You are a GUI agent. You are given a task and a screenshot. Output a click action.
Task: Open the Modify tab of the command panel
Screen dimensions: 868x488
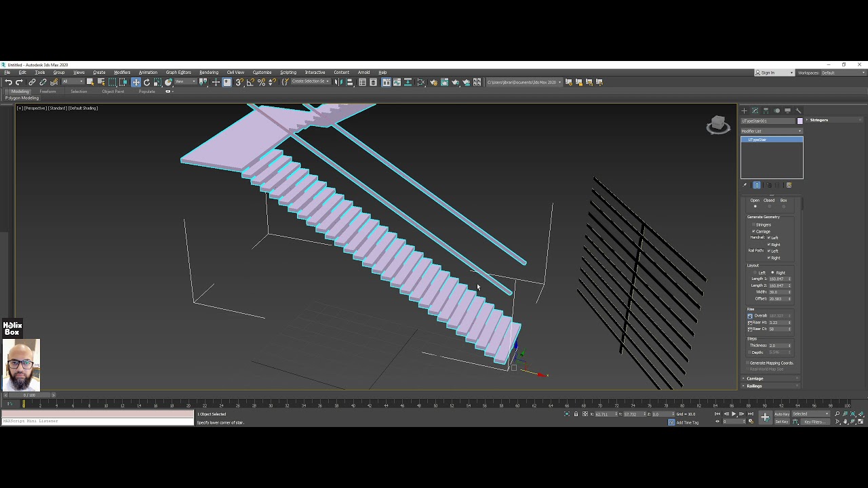[755, 110]
